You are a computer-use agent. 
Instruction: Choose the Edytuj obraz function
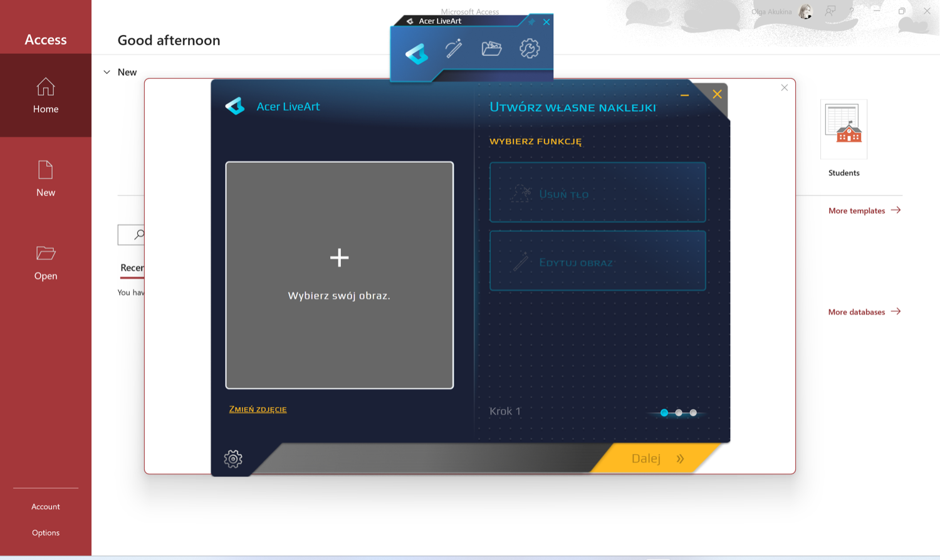coord(598,261)
